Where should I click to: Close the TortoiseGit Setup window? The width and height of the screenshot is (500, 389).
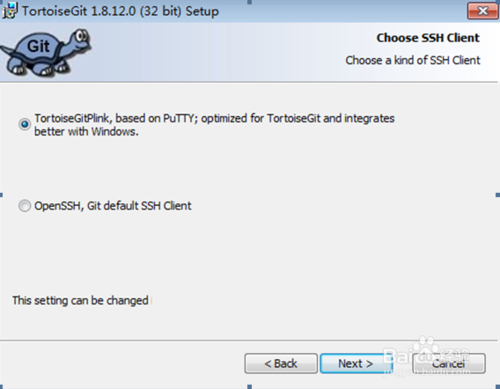pos(483,11)
